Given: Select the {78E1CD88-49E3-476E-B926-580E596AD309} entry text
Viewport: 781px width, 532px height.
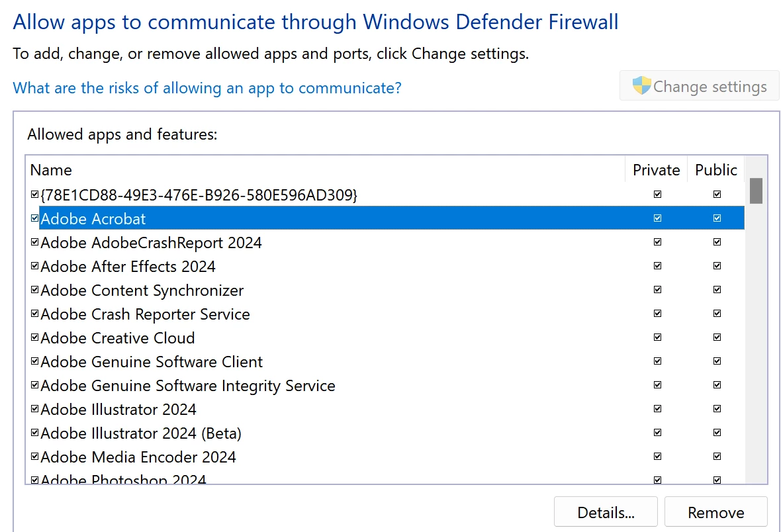Looking at the screenshot, I should pos(199,195).
